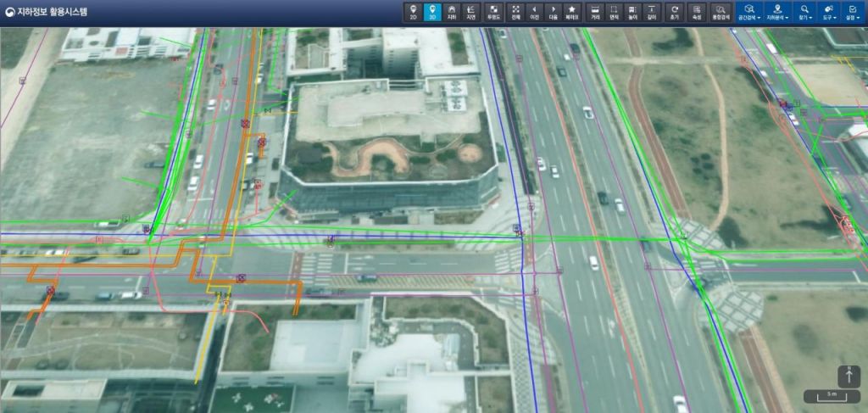Open the 설정 settings dropdown

point(853,12)
